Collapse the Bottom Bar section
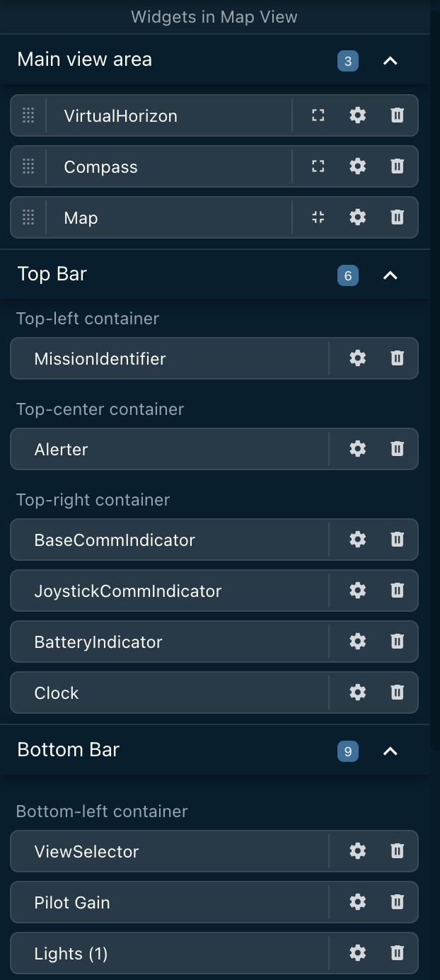 [x=390, y=751]
